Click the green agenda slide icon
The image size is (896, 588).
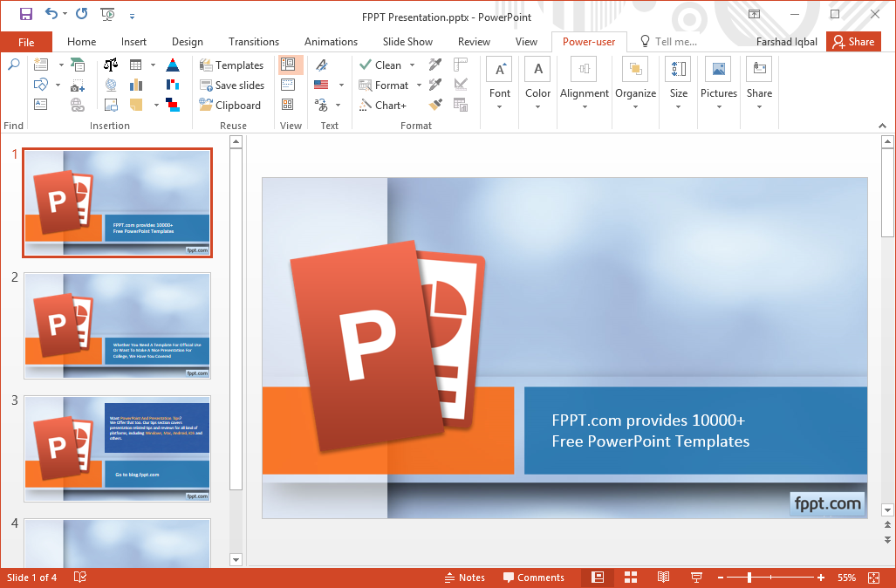tap(77, 65)
